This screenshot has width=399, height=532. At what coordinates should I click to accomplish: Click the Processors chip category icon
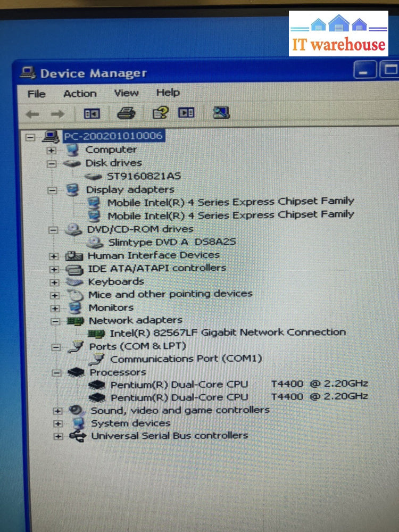(76, 372)
